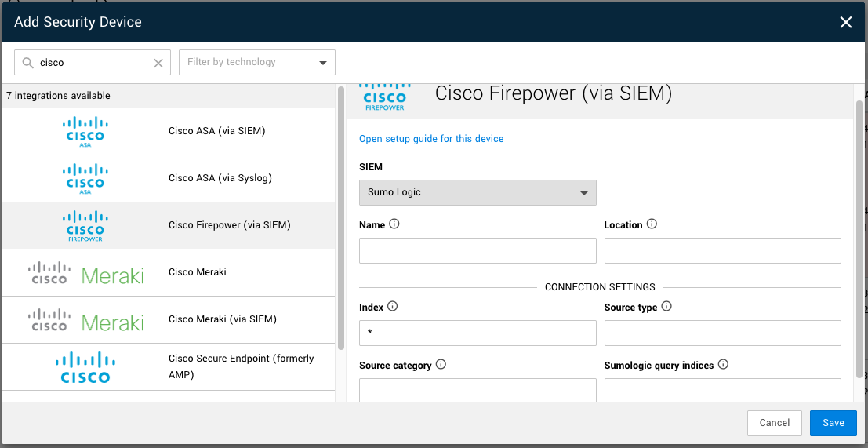
Task: Click the 7 integrations available text
Action: point(58,96)
